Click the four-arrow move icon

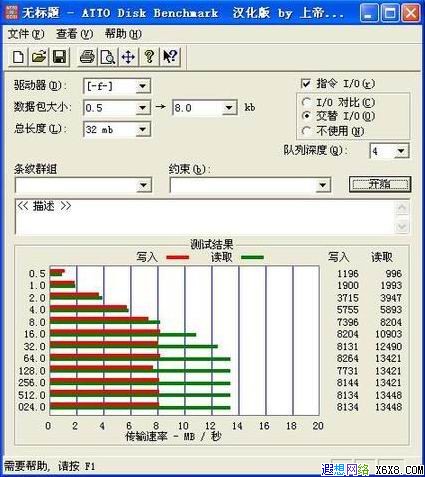tap(128, 57)
